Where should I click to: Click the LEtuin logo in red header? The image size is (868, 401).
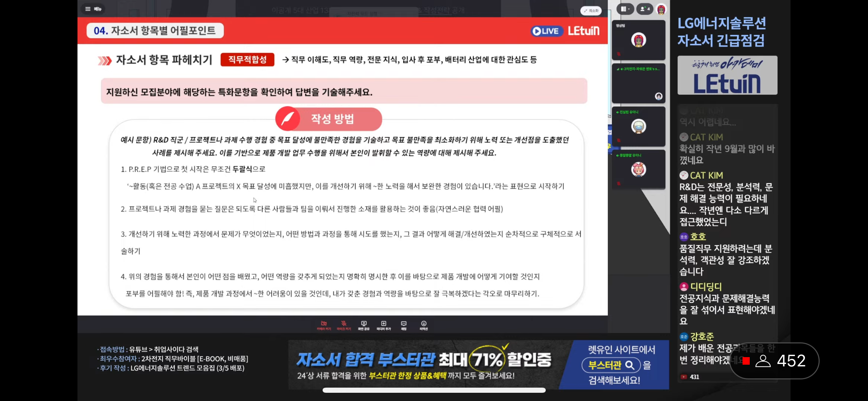[583, 31]
